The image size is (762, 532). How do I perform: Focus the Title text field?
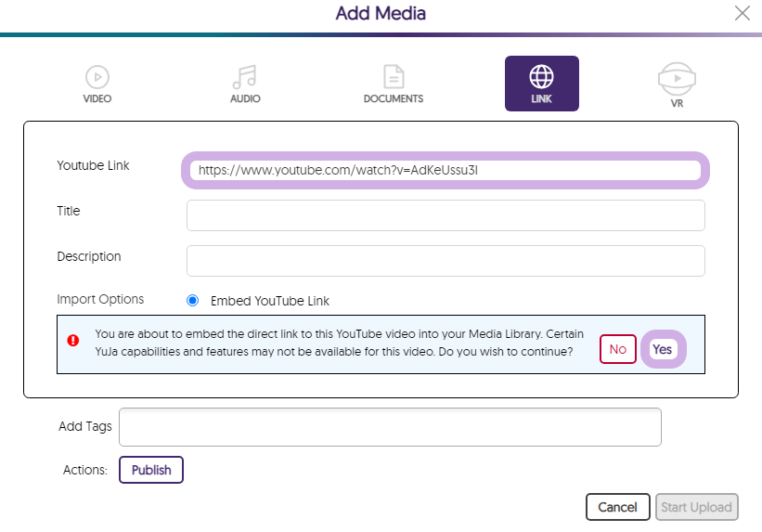445,215
